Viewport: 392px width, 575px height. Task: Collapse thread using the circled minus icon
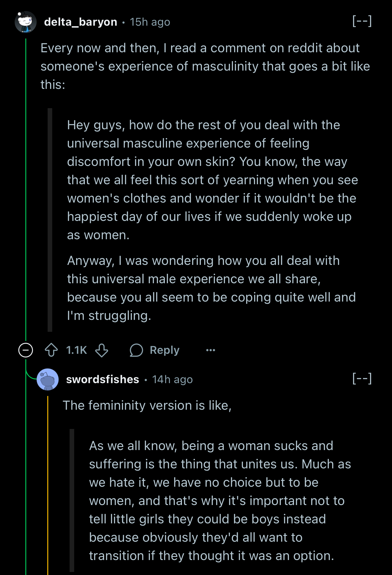26,350
